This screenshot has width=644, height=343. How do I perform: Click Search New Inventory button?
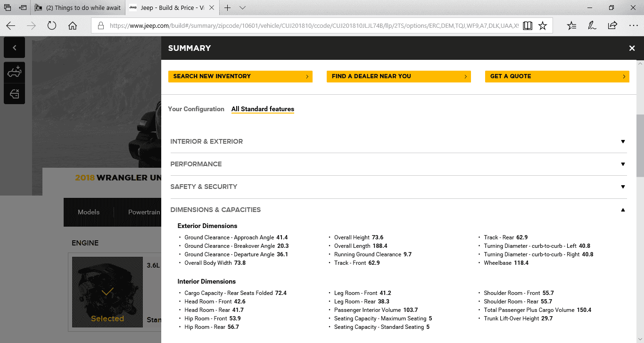coord(240,76)
